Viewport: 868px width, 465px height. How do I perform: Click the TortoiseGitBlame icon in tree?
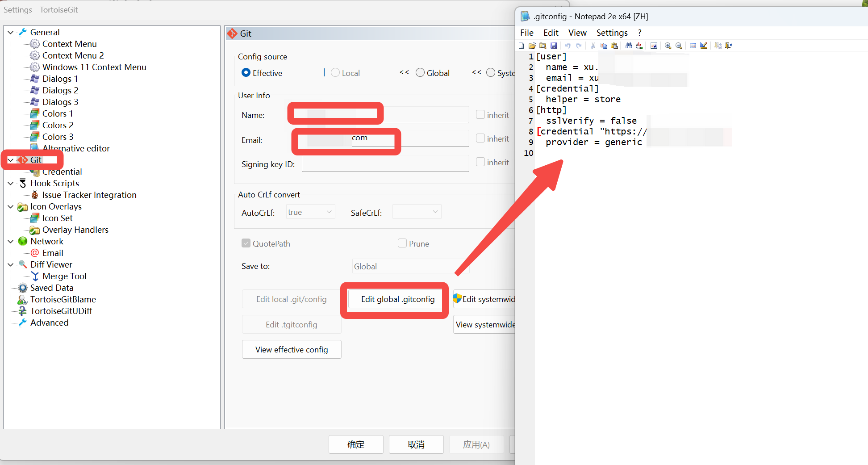click(x=23, y=299)
